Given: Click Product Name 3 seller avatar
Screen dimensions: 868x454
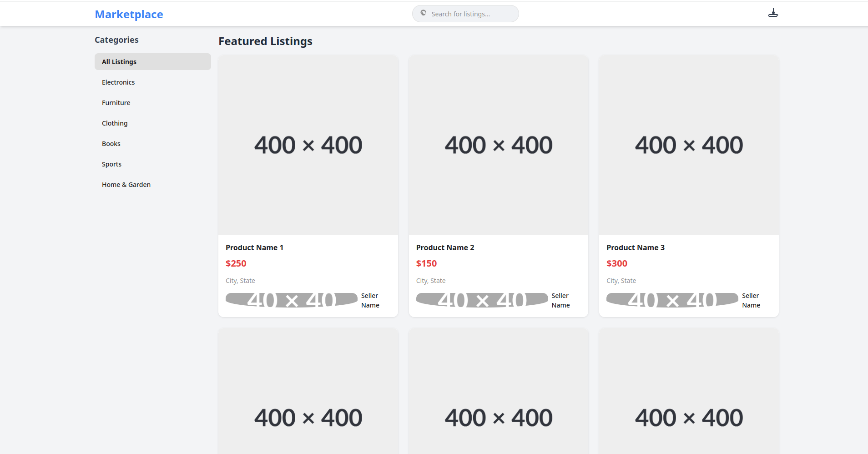Looking at the screenshot, I should tap(672, 300).
